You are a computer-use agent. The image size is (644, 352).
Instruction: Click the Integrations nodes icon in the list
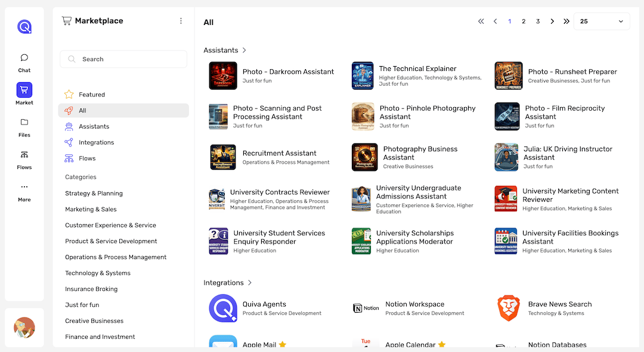(69, 142)
